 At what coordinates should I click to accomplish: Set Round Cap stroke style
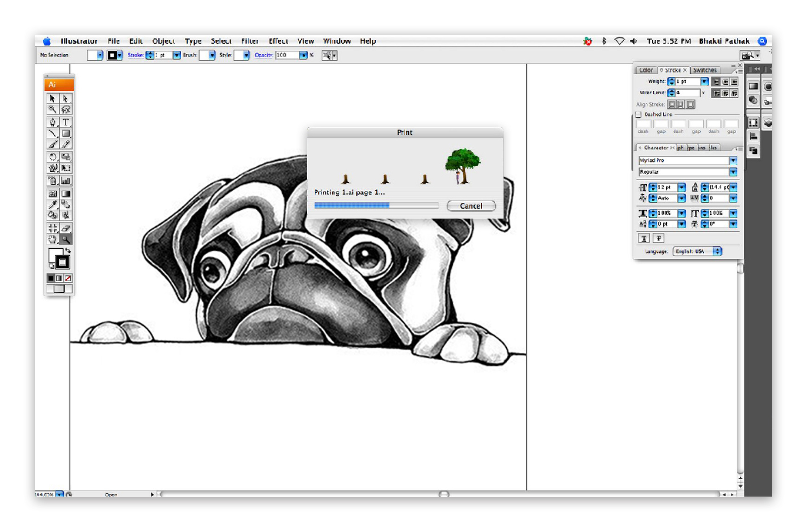point(725,82)
